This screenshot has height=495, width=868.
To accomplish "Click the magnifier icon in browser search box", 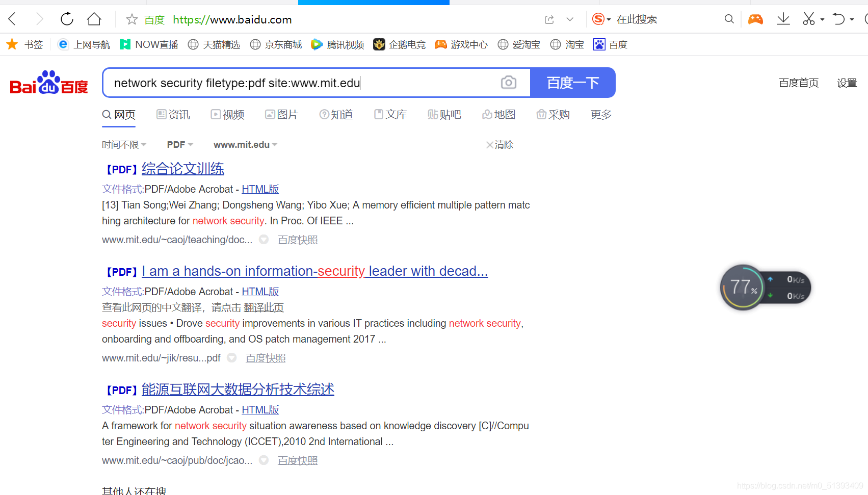I will coord(729,19).
